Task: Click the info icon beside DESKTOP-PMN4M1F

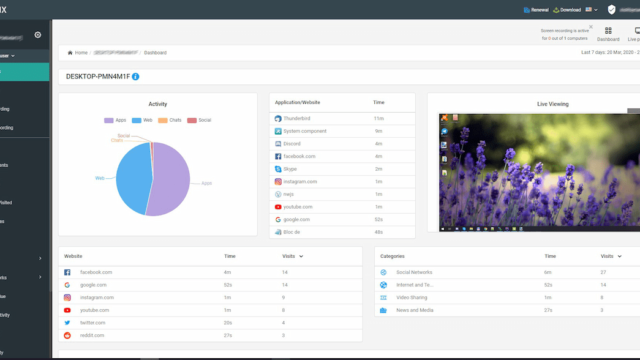Action: (x=136, y=77)
